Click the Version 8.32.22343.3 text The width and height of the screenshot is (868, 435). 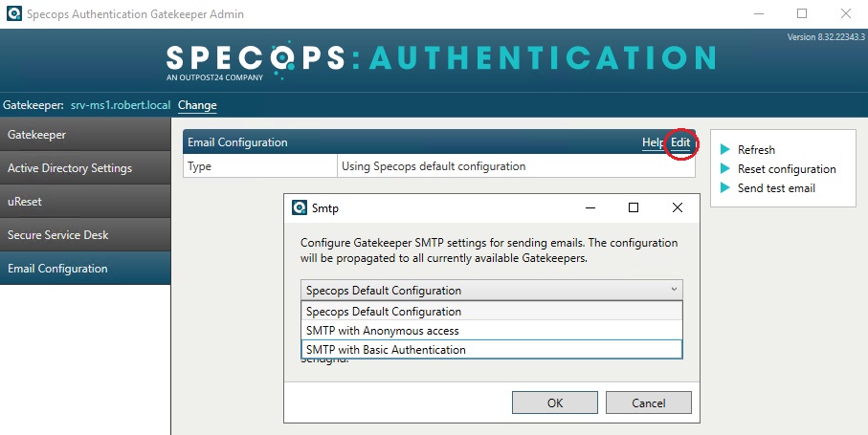825,37
